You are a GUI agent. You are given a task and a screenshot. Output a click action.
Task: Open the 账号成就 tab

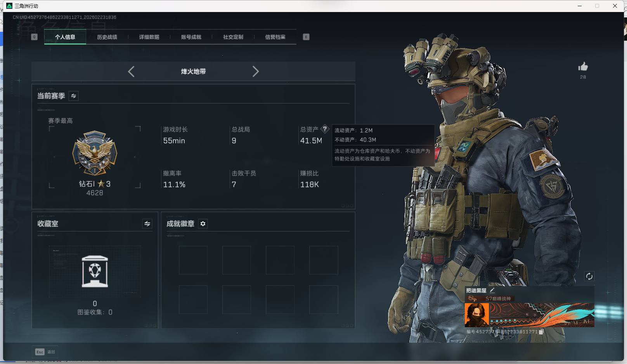[191, 37]
